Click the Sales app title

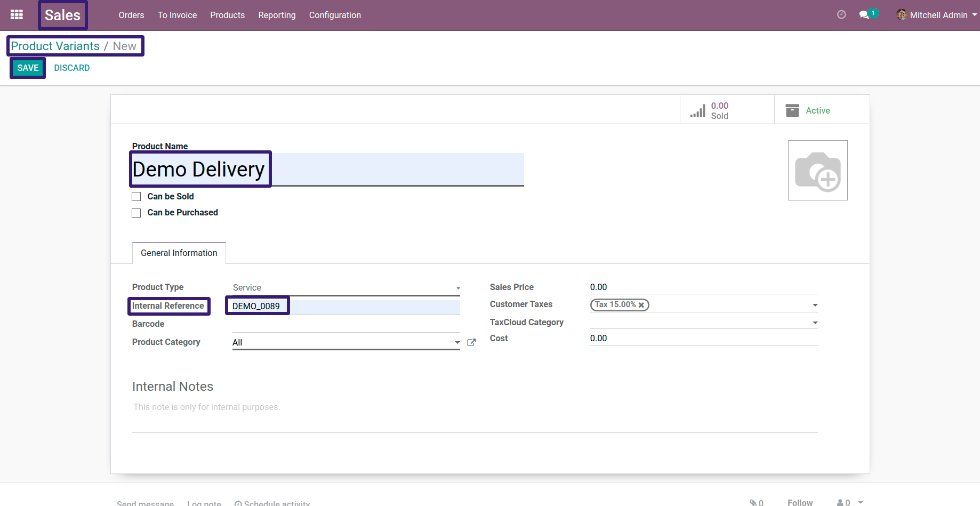coord(62,15)
